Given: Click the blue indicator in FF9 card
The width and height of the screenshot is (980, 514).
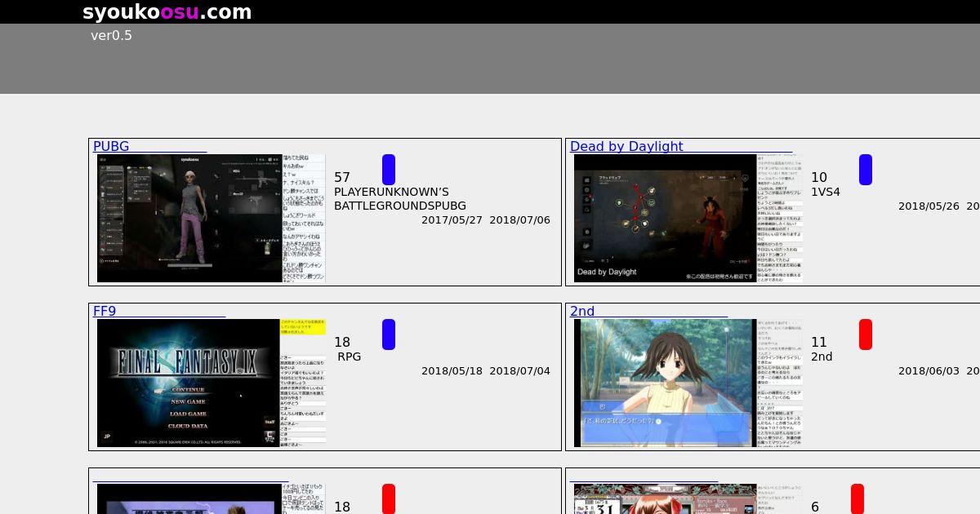Looking at the screenshot, I should click(x=389, y=335).
